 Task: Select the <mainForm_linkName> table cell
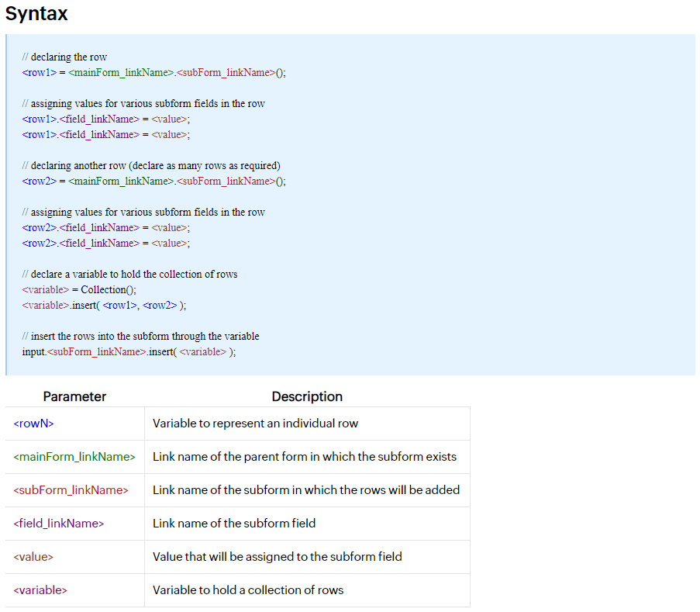point(74,457)
